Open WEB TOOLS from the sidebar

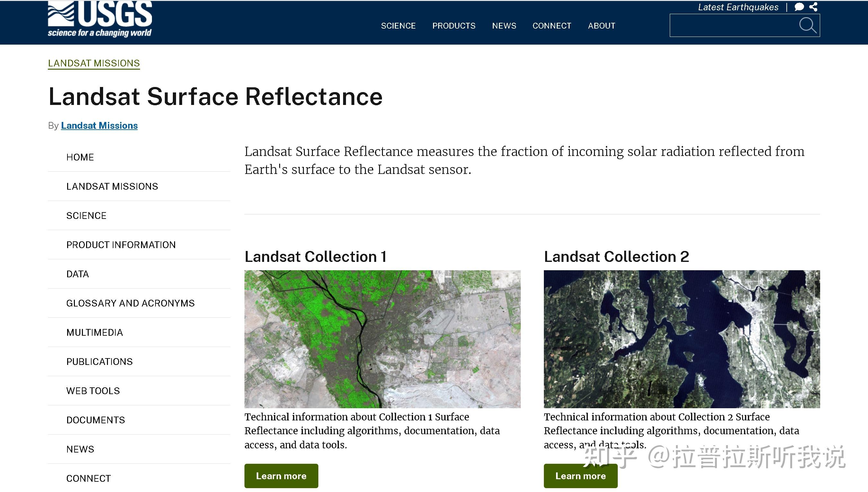93,391
